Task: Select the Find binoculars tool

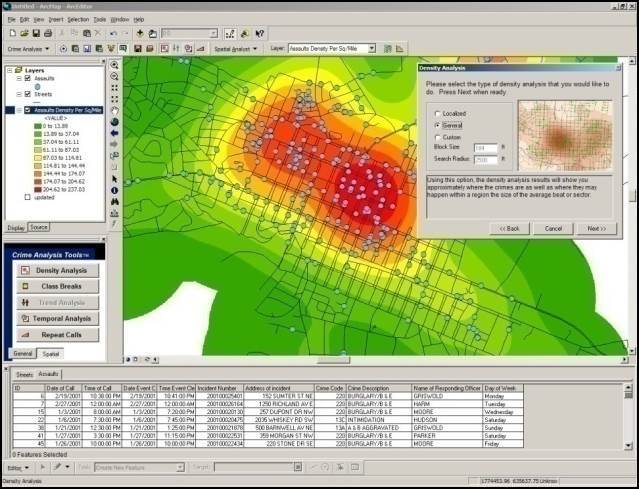Action: [115, 202]
